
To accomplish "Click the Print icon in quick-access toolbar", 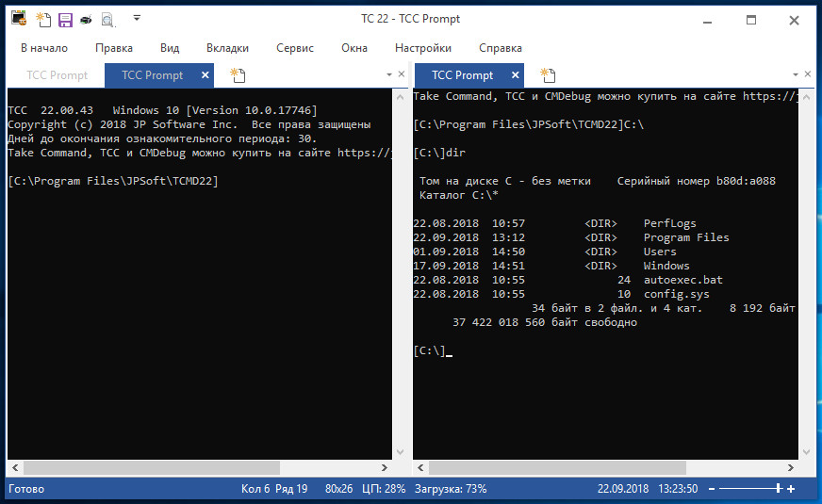I will pos(86,20).
